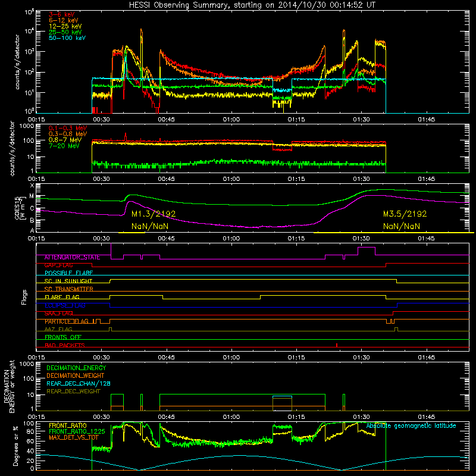Click the X class label on GOES axis
Screen dimensions: 476x476
coord(32,186)
